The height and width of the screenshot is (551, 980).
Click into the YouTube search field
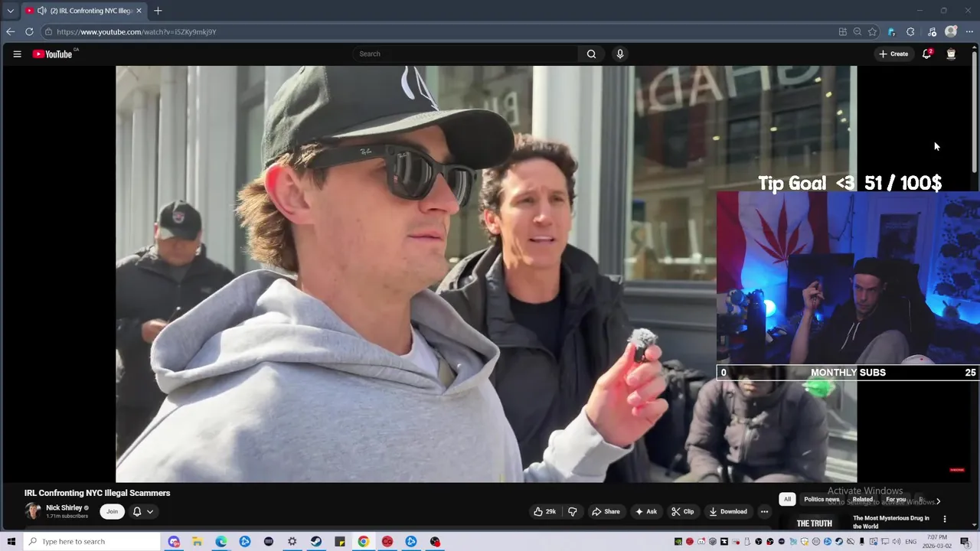[x=465, y=54]
